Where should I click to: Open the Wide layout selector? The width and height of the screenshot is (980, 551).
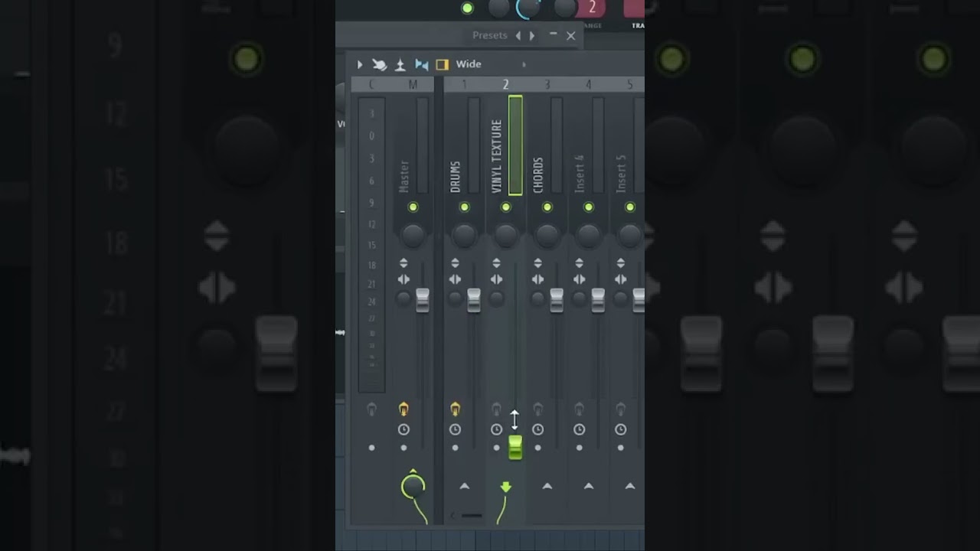pos(469,64)
